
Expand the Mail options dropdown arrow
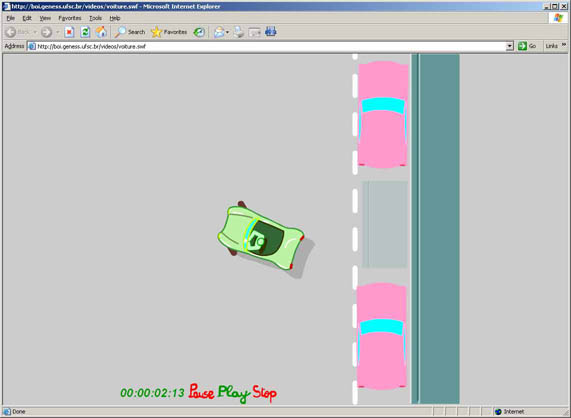pyautogui.click(x=228, y=32)
